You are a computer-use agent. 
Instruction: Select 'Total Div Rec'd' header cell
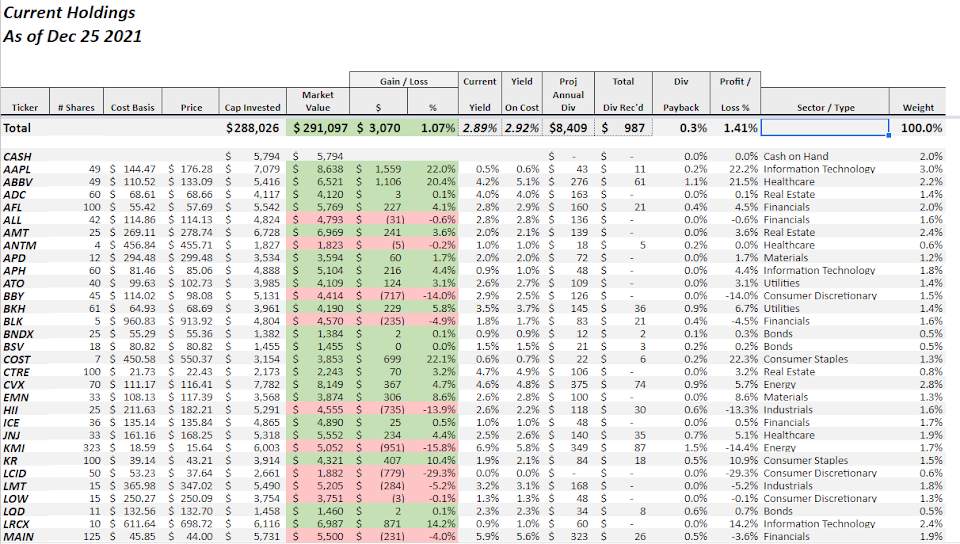pos(623,94)
